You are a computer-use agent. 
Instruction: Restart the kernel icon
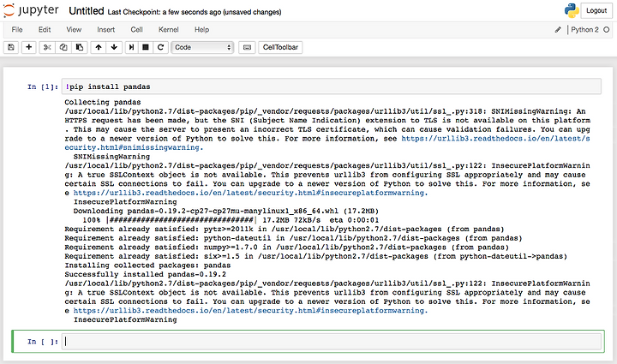point(160,47)
